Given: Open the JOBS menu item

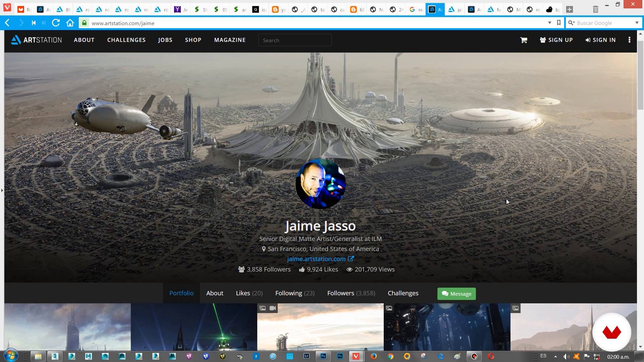Looking at the screenshot, I should 165,40.
